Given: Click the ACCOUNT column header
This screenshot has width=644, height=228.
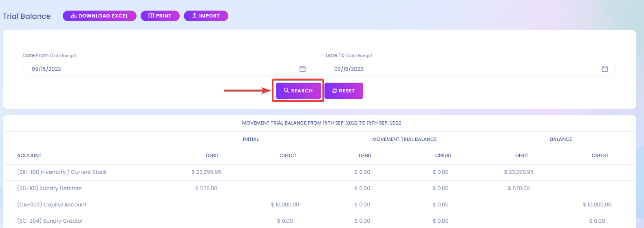Looking at the screenshot, I should click(29, 156).
